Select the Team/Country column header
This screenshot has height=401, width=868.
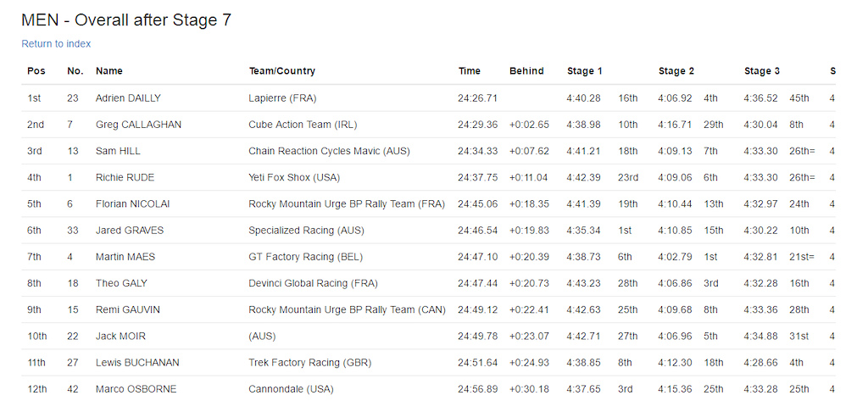(x=281, y=71)
